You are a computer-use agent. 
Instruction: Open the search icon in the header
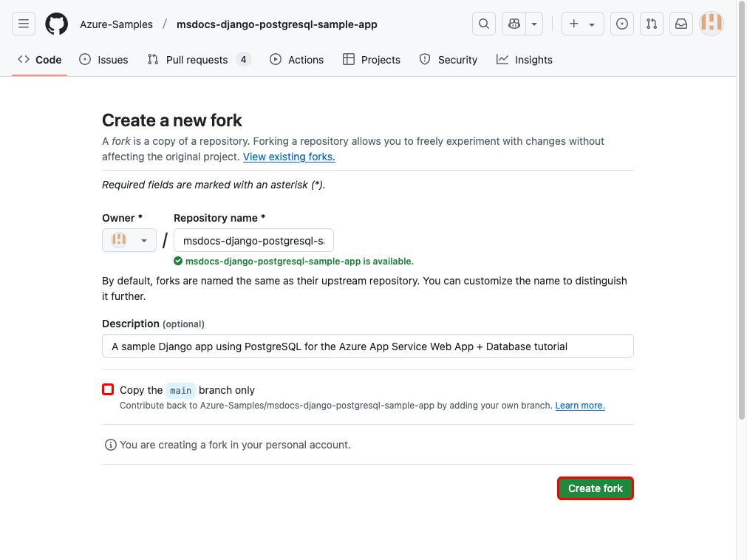pos(483,23)
